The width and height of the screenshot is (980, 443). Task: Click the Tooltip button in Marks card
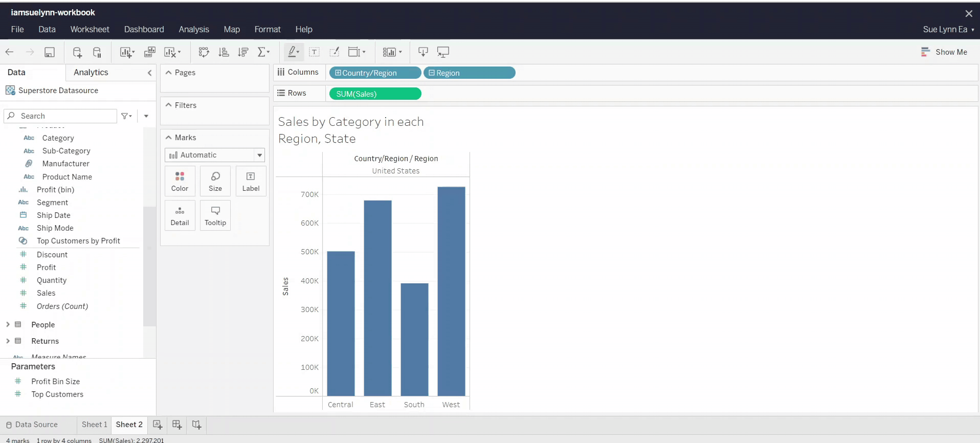(215, 215)
